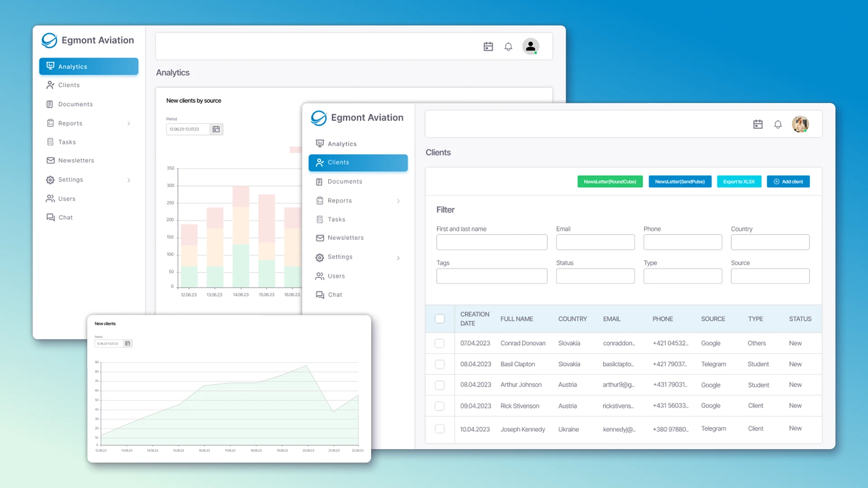Click the notification bell icon

click(x=778, y=124)
